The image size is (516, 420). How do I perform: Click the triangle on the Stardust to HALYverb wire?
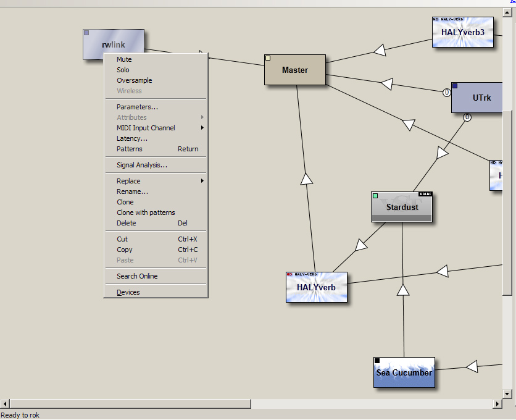[x=360, y=245]
